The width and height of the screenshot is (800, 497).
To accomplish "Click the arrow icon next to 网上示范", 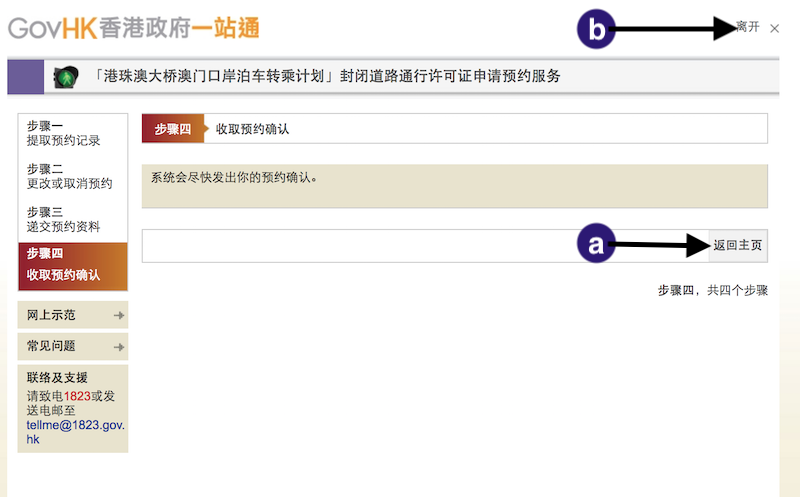I will [x=119, y=315].
